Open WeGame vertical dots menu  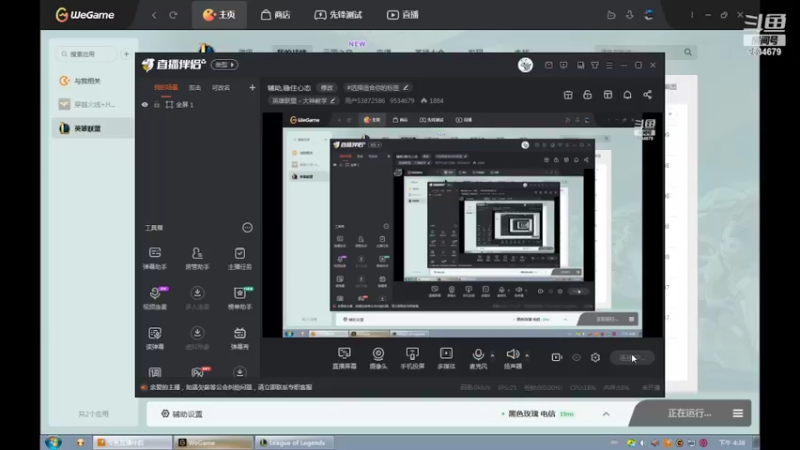[692, 15]
